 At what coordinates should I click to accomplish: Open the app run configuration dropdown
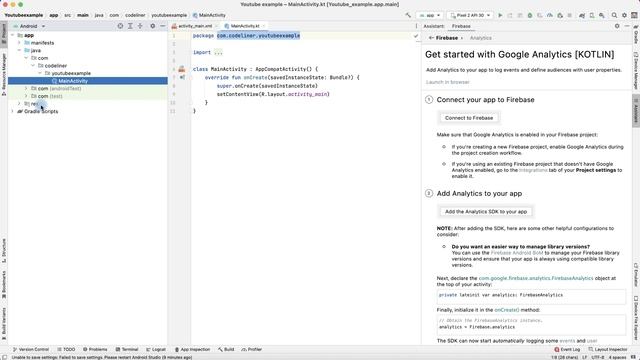[430, 15]
